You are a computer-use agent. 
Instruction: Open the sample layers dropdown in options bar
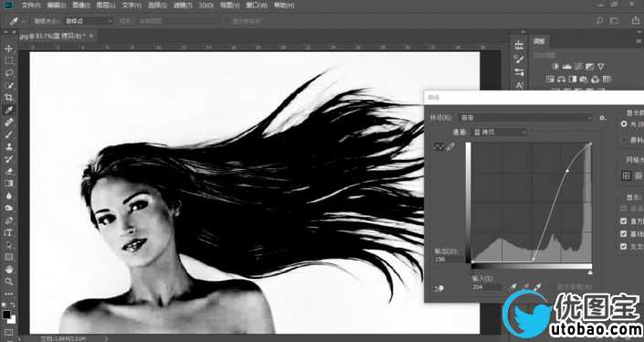point(178,21)
